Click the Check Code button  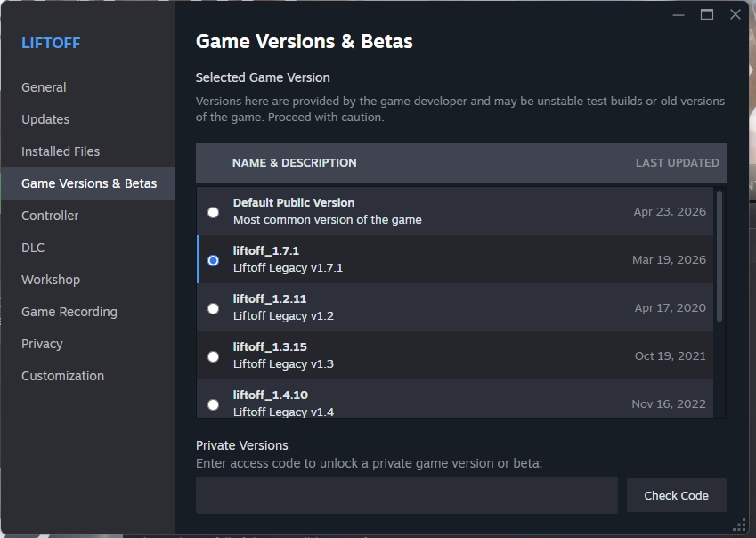point(677,495)
